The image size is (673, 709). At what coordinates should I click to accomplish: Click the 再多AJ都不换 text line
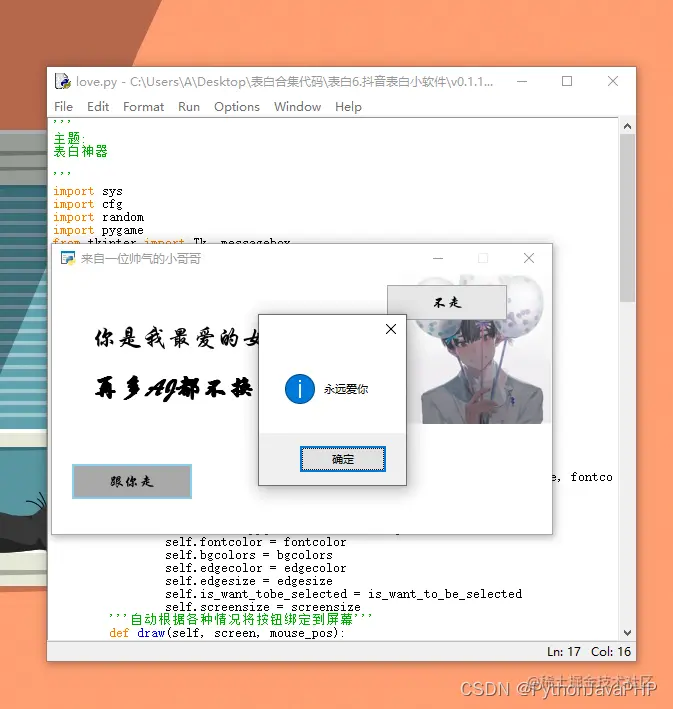(x=174, y=388)
